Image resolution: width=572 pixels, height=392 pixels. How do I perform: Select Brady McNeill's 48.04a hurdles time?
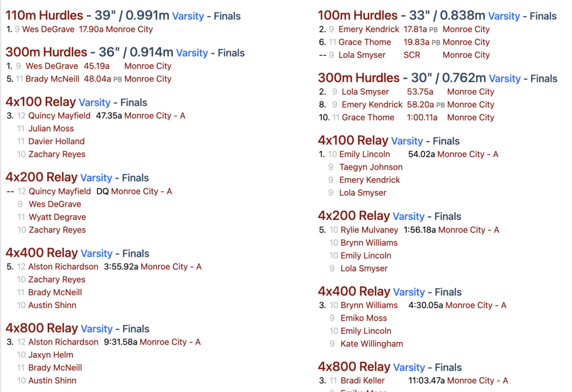[x=97, y=79]
